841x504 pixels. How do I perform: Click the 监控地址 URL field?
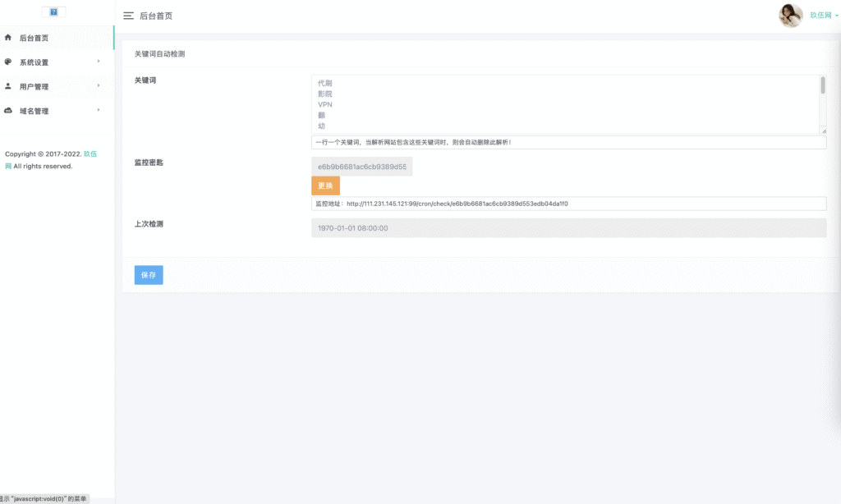pyautogui.click(x=568, y=204)
